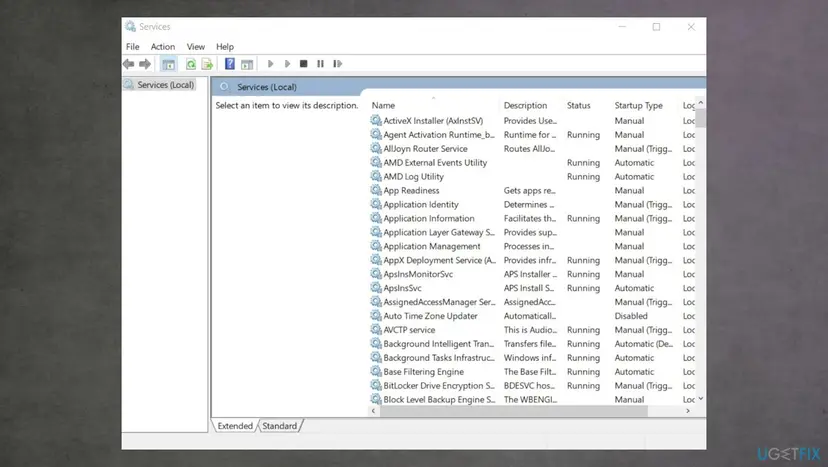Open Help via blue question-mark icon
828x467 pixels.
click(230, 64)
